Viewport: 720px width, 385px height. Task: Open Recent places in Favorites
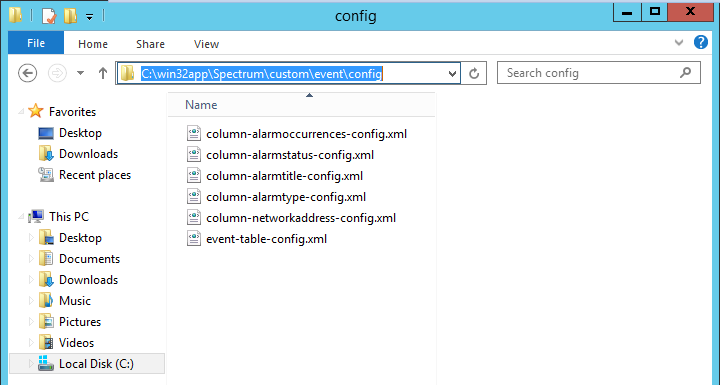pos(95,175)
